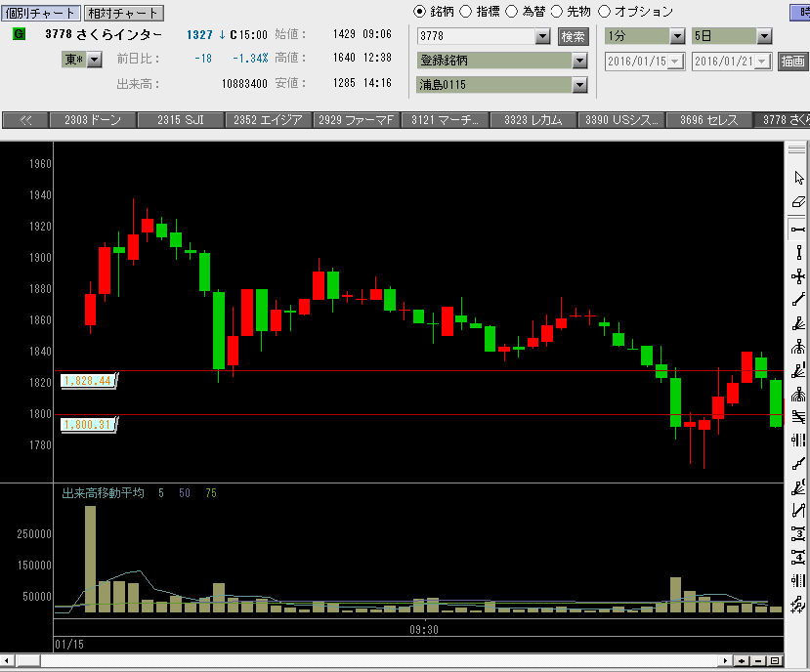Viewport: 810px width, 672px height.
Task: Open the 2016/01/21 end date picker
Action: tap(762, 62)
